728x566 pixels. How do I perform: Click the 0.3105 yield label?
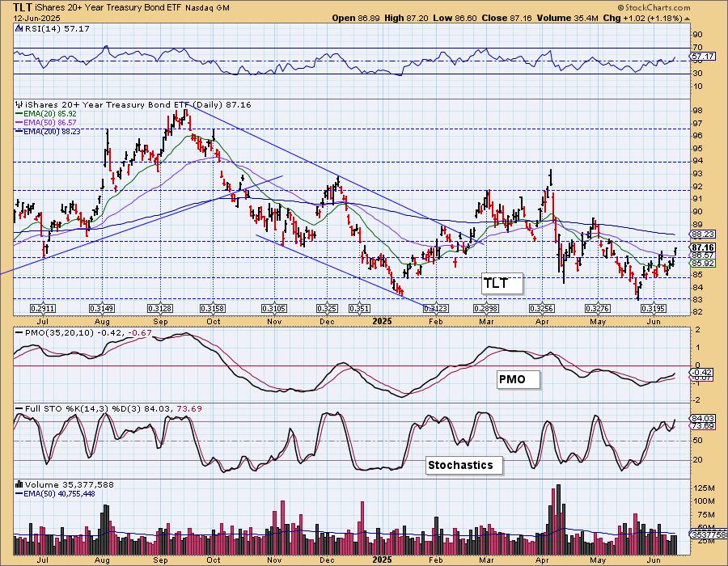tap(274, 308)
